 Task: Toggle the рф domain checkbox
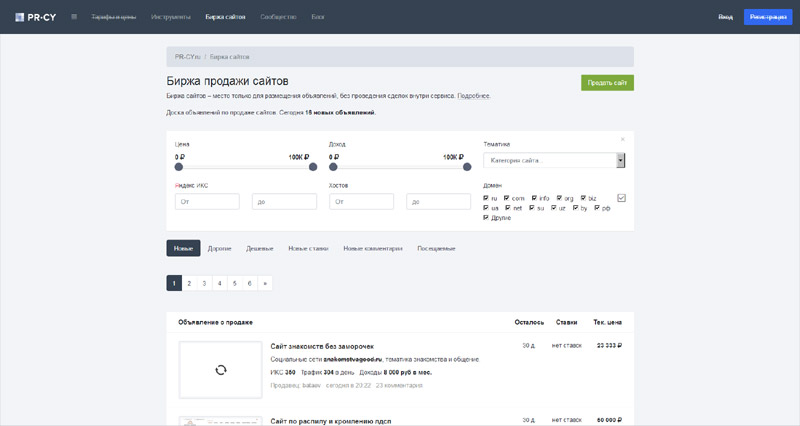tap(597, 208)
